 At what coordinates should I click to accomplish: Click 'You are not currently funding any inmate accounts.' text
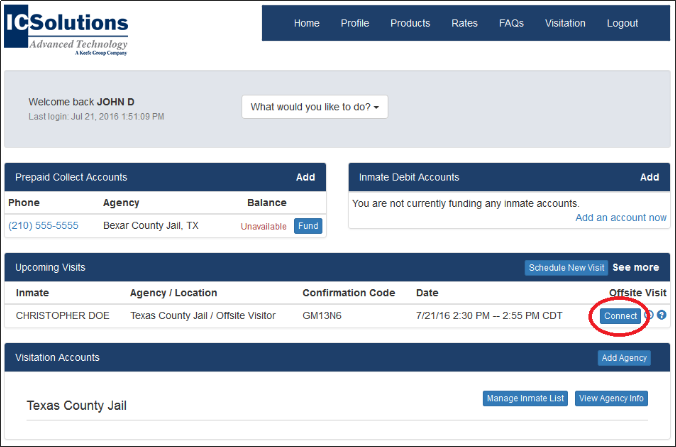click(466, 203)
